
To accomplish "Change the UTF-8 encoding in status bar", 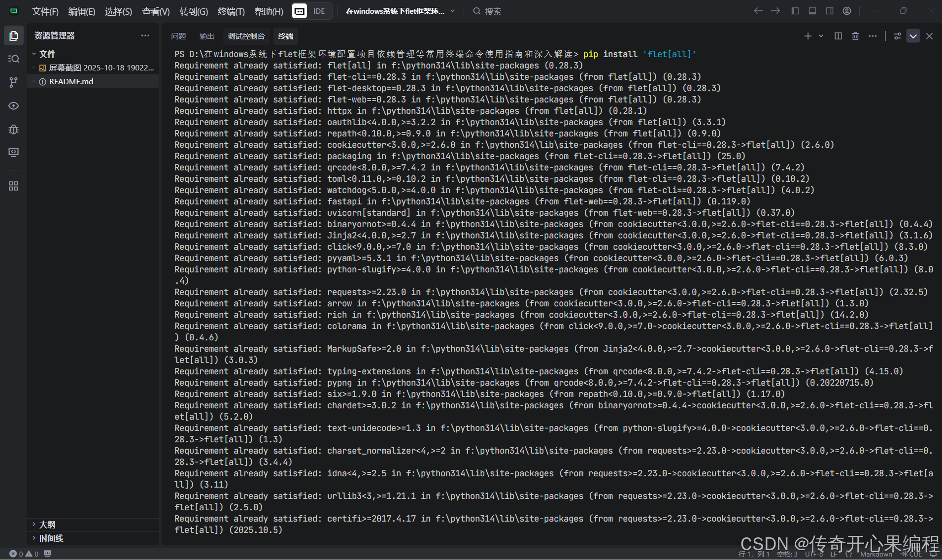I will [x=814, y=554].
